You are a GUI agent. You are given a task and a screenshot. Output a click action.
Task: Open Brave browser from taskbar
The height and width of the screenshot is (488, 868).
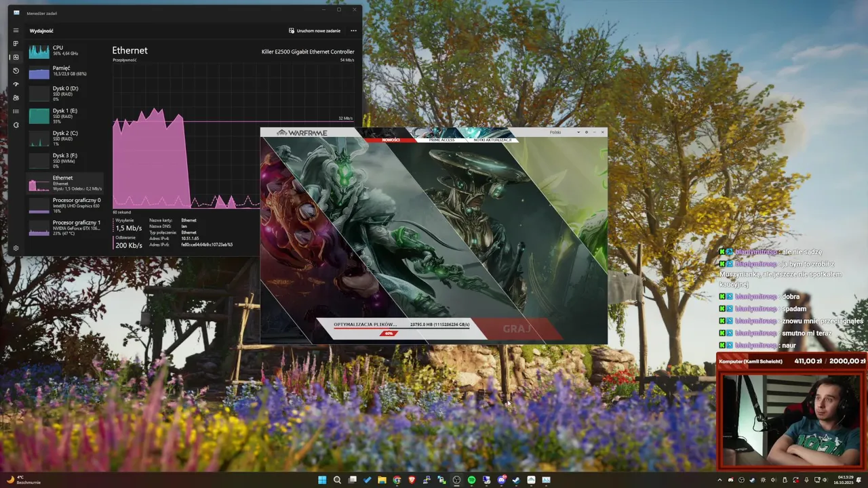pos(412,480)
